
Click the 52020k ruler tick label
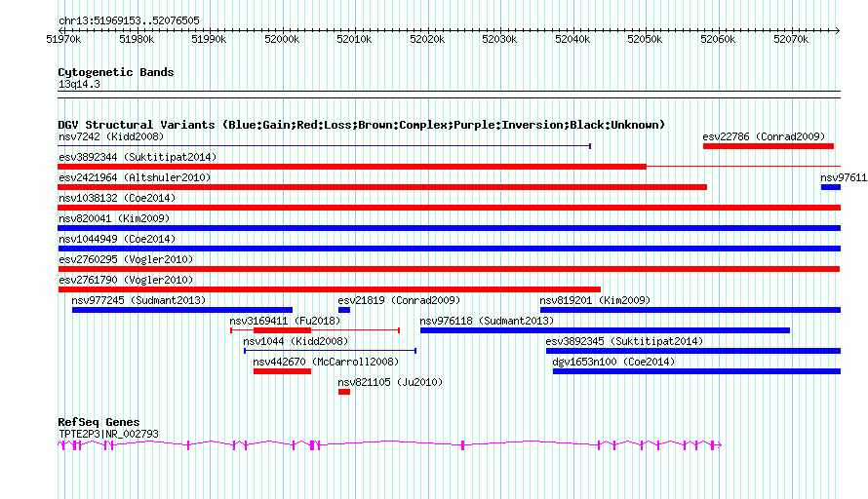point(427,39)
